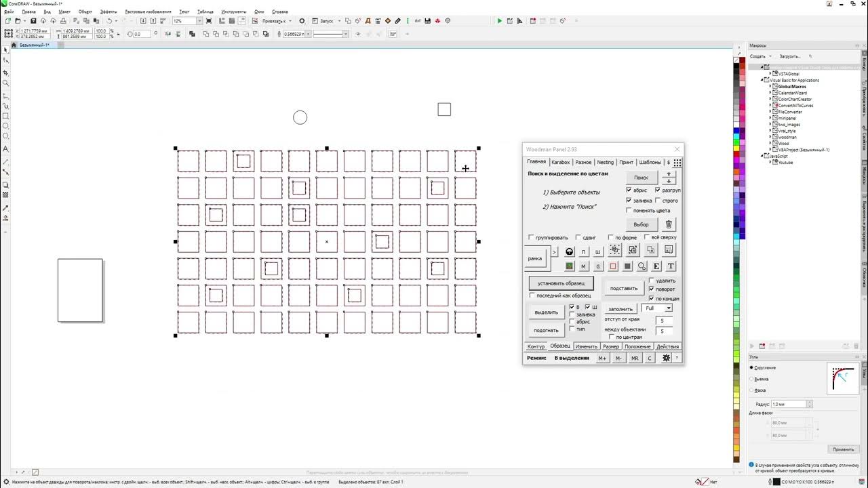This screenshot has width=868, height=488.
Task: Toggle the поворот checkbox
Action: point(652,289)
